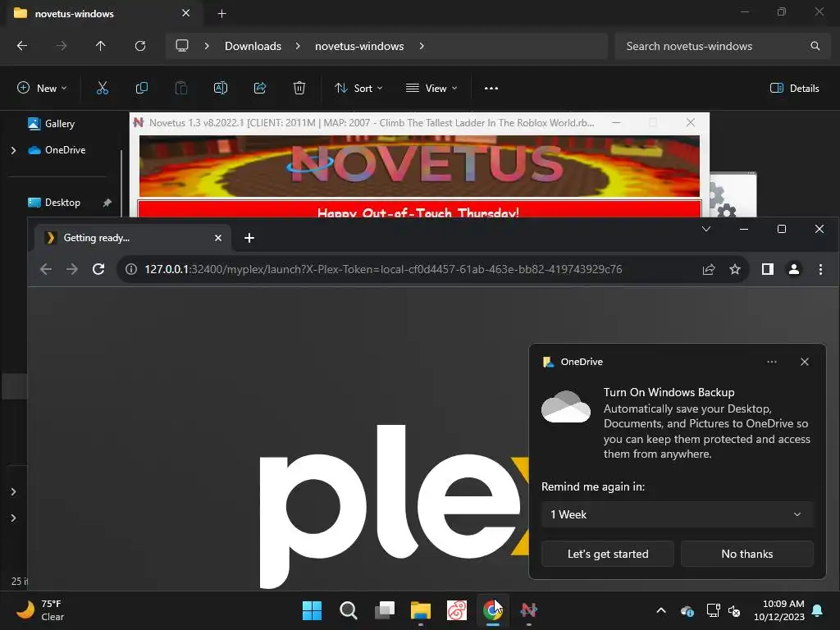Open the Chrome profile avatar
840x630 pixels.
[x=794, y=269]
